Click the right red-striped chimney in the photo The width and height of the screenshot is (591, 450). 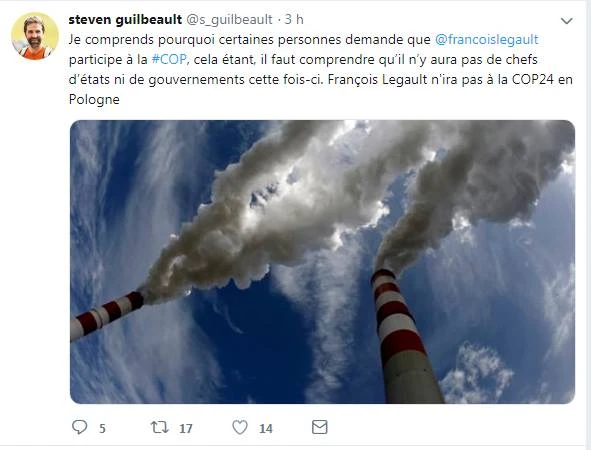click(405, 335)
